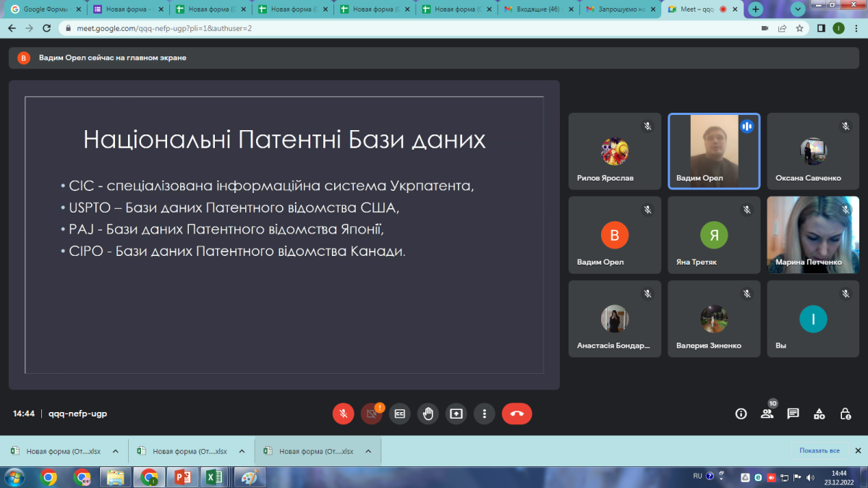The image size is (868, 488).
Task: Unmute the microphone in the call controls
Action: click(x=344, y=414)
